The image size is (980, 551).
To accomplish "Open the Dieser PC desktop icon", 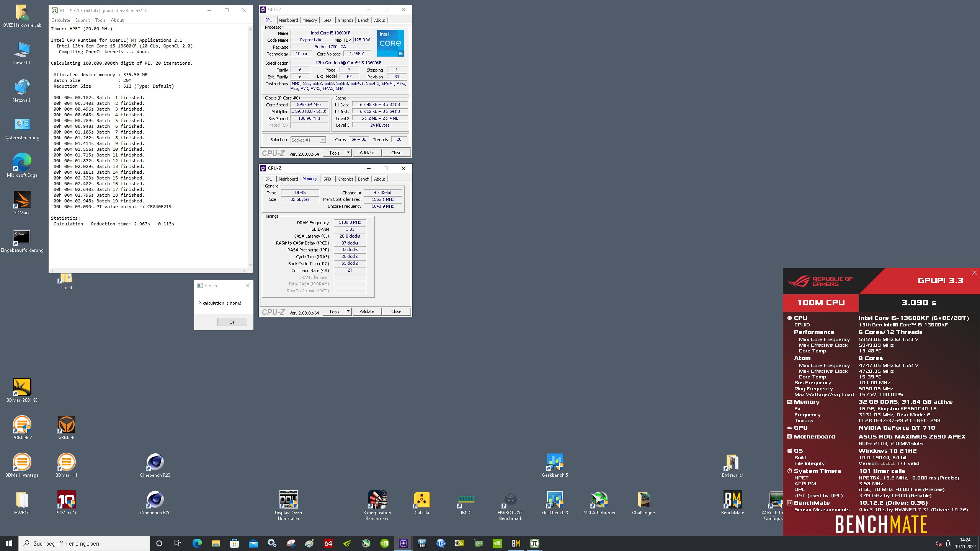I will coord(22,53).
